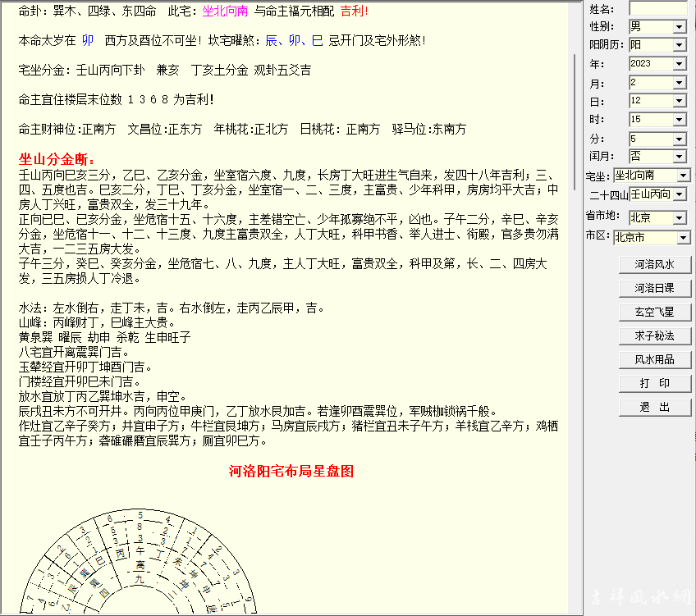Image resolution: width=696 pixels, height=616 pixels.
Task: Open the 河洛日课 function
Action: click(x=655, y=288)
